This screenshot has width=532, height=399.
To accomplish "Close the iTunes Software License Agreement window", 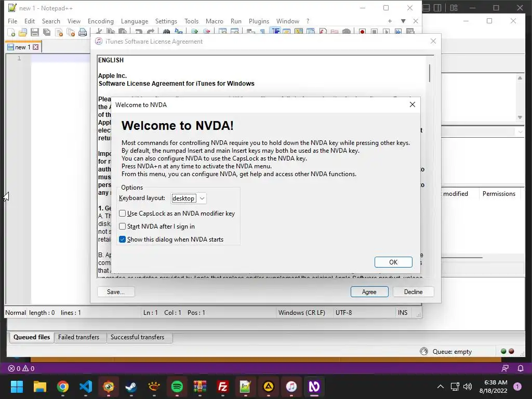I will pos(433,41).
